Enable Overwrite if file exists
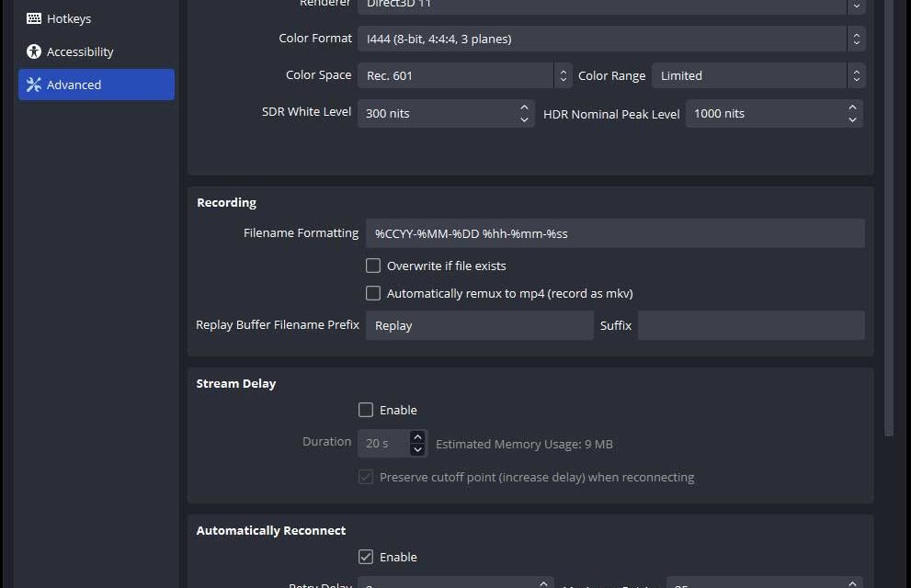This screenshot has width=911, height=588. [x=373, y=266]
